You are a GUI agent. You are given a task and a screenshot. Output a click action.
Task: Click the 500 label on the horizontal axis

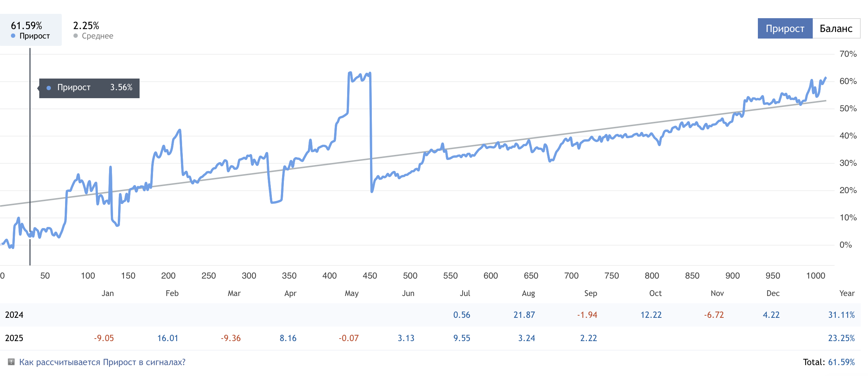[410, 276]
